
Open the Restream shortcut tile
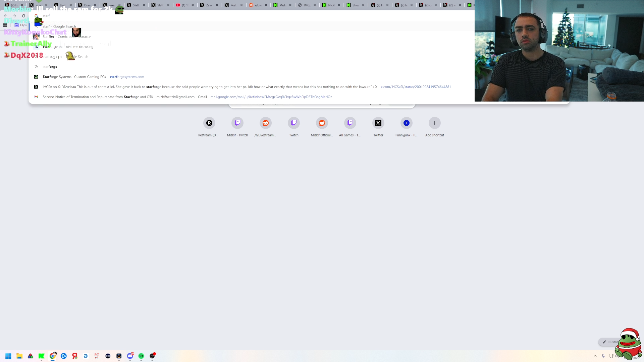point(209,123)
